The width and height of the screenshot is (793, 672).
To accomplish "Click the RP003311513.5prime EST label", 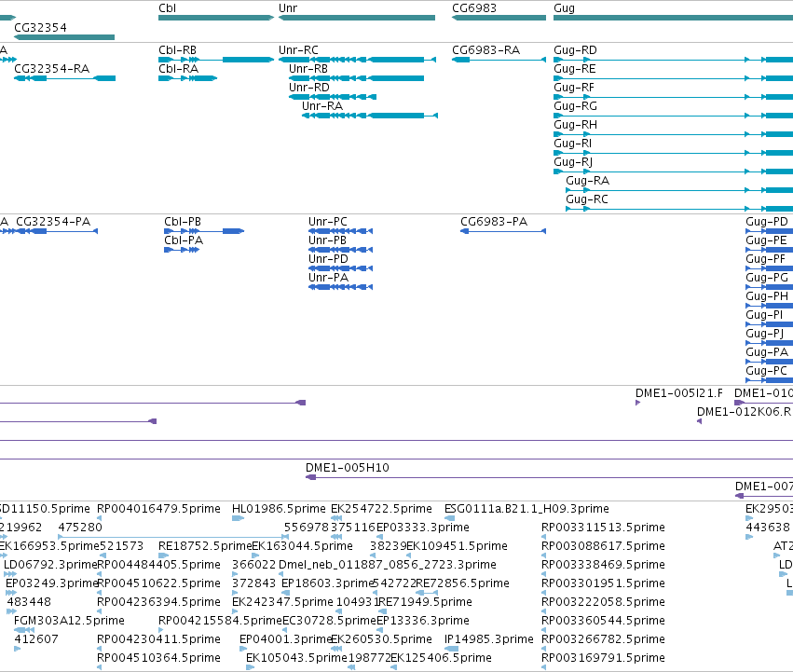I will 603,528.
